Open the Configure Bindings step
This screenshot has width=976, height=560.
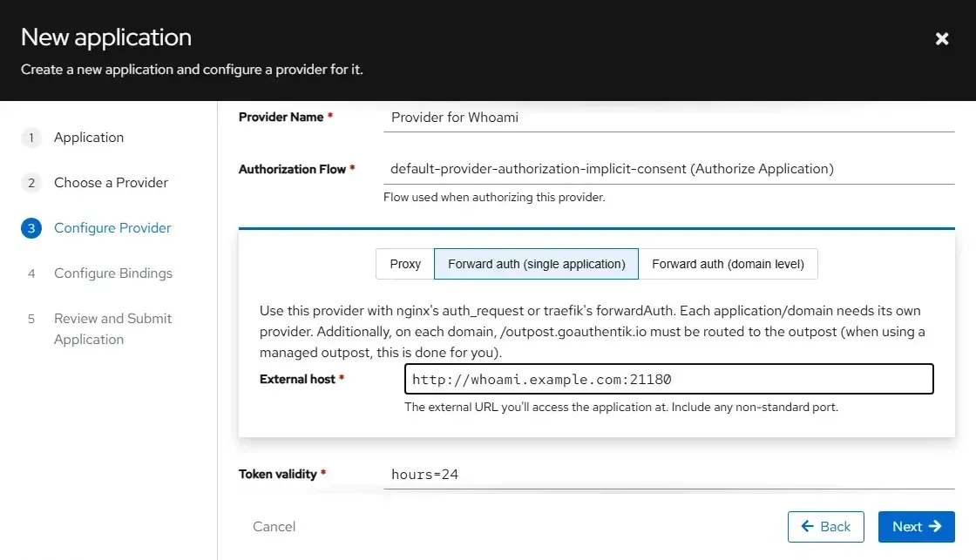[x=112, y=273]
